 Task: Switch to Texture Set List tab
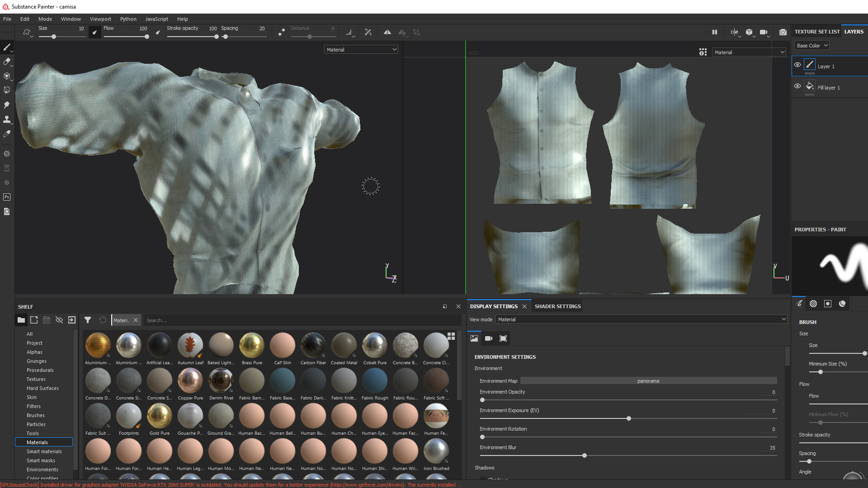point(817,32)
